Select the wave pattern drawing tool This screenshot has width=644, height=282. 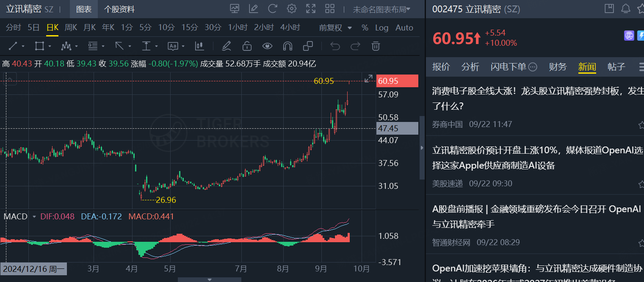[66, 46]
